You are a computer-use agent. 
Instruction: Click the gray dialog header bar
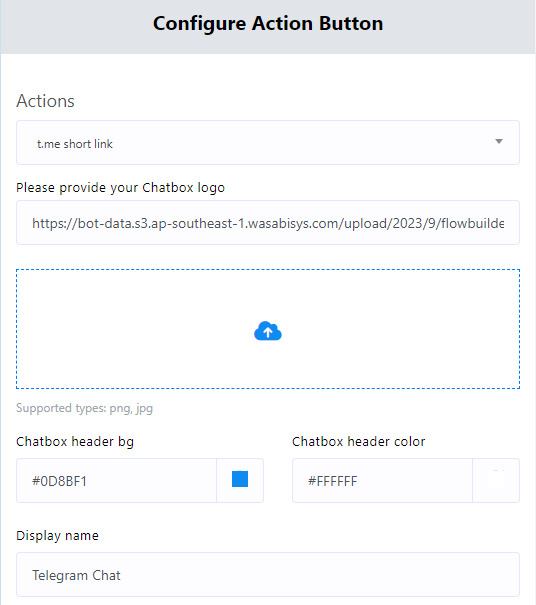[268, 27]
